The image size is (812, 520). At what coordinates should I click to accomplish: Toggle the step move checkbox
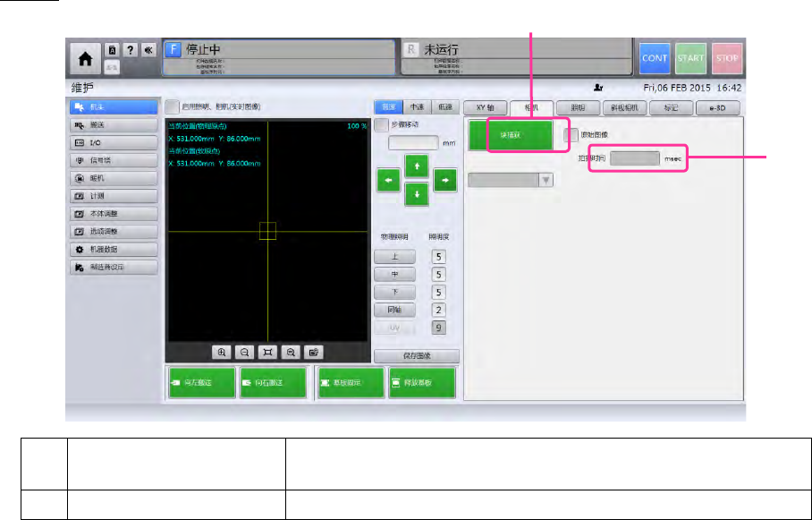pos(381,125)
